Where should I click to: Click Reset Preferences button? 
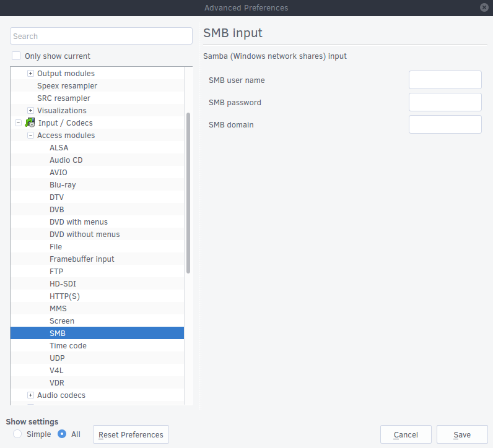tap(131, 434)
